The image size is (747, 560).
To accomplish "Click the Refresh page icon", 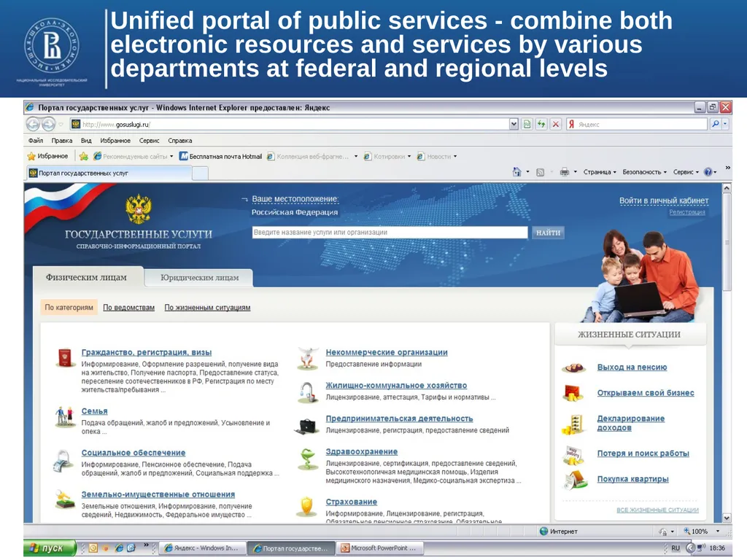I will [x=541, y=124].
